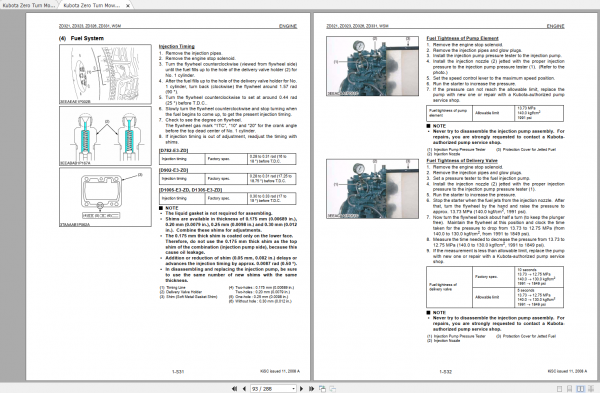The image size is (600, 393).
Task: Go to the previous page
Action: click(x=244, y=388)
